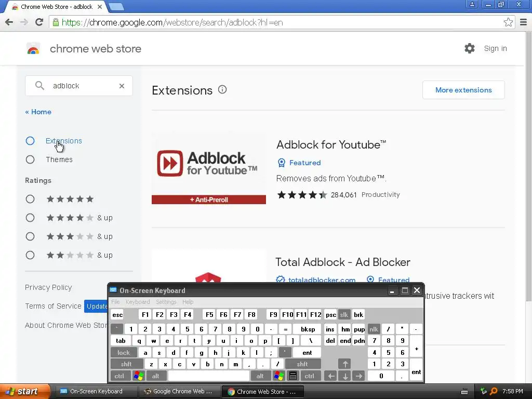Viewport: 532px width, 399px height.
Task: Click the info icon next to Extensions heading
Action: click(222, 89)
